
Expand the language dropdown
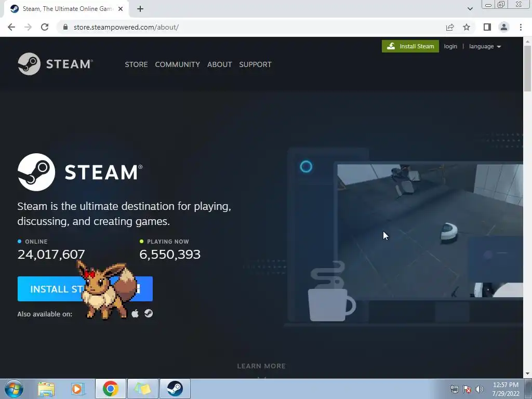click(x=485, y=46)
